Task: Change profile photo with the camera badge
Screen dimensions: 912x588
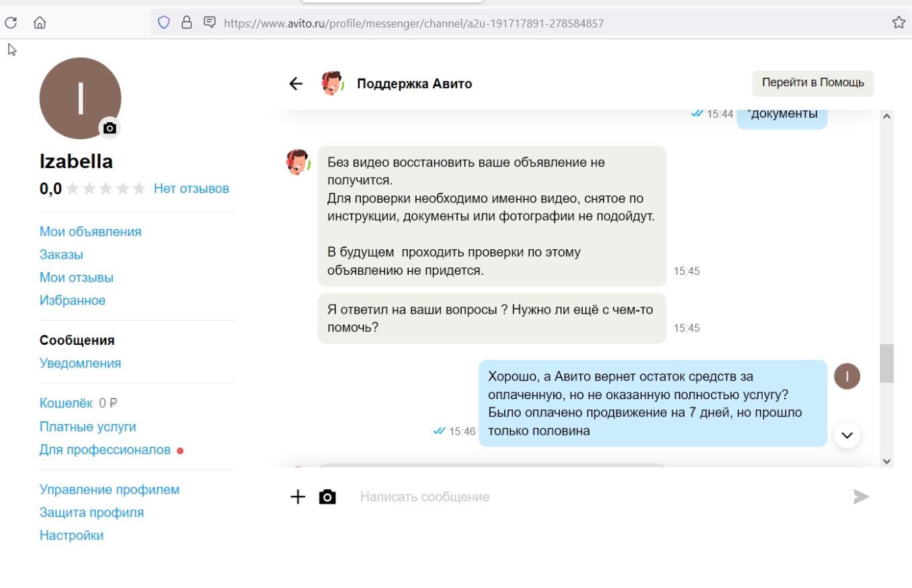Action: [110, 128]
